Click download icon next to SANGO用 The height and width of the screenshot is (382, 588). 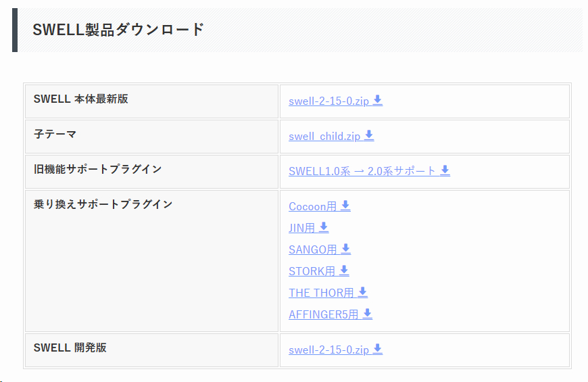[345, 249]
